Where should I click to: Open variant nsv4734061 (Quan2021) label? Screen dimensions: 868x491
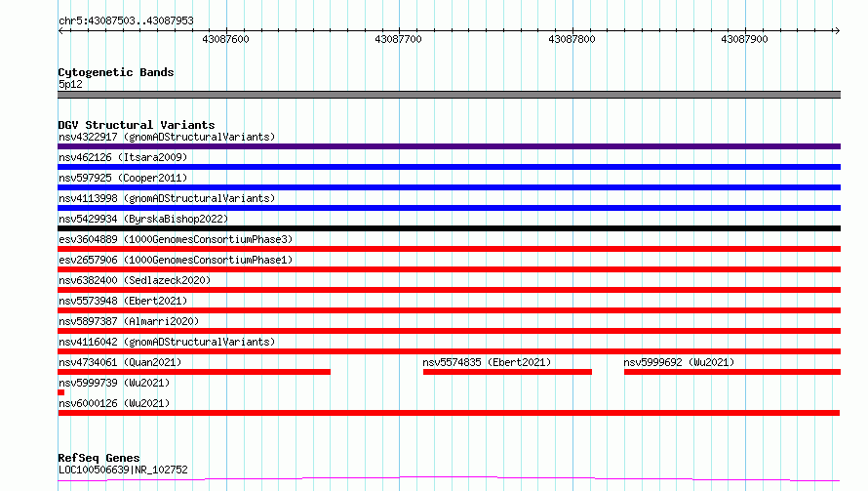tap(120, 362)
